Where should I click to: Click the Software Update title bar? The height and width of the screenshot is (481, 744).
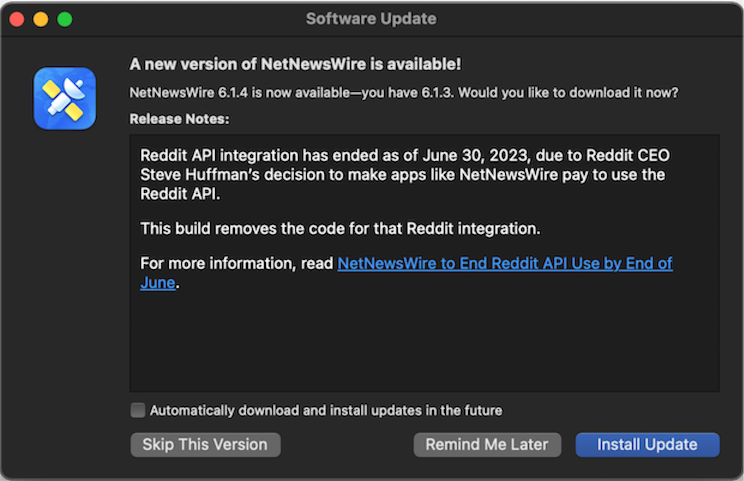click(371, 19)
